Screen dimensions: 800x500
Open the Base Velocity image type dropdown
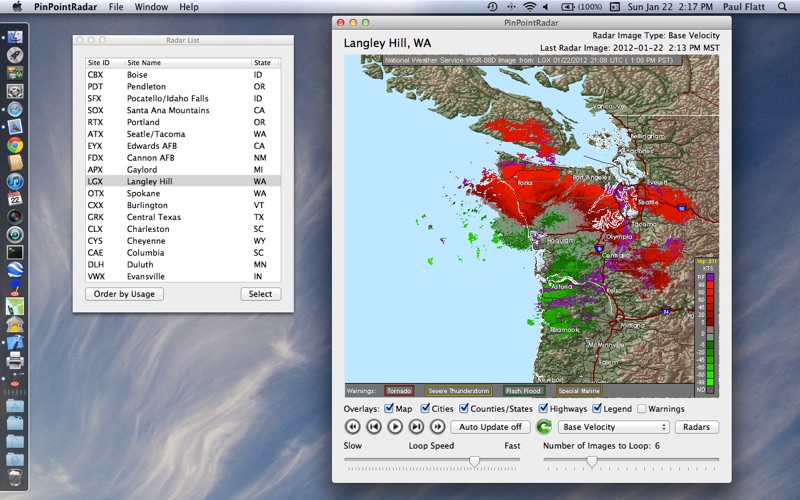coord(613,427)
